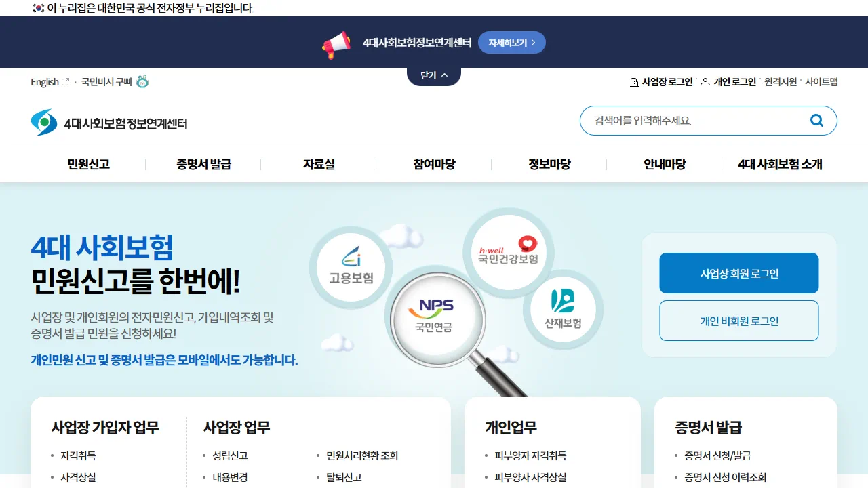This screenshot has height=488, width=868.
Task: Open the 민원처리현황 조회 link
Action: (x=362, y=455)
